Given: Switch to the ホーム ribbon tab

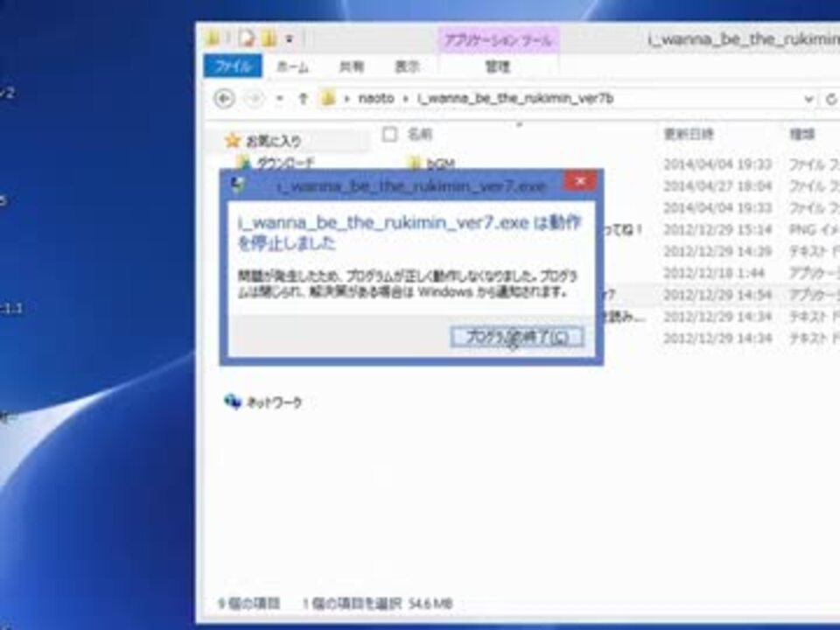Looking at the screenshot, I should [x=292, y=66].
